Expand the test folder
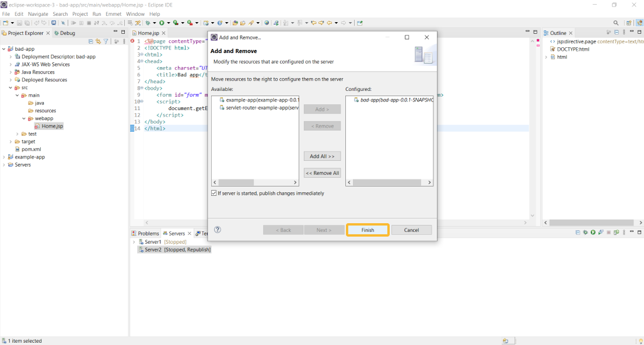644x345 pixels. coord(17,134)
